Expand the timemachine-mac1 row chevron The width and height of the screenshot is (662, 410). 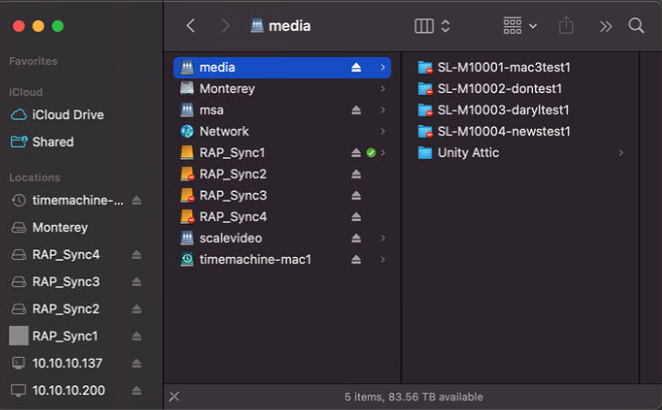383,259
